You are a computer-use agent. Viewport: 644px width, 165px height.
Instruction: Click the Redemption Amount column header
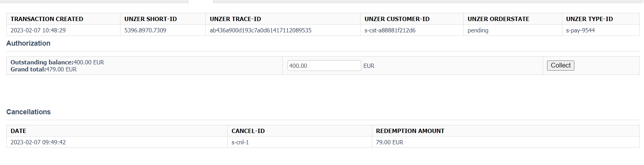410,131
